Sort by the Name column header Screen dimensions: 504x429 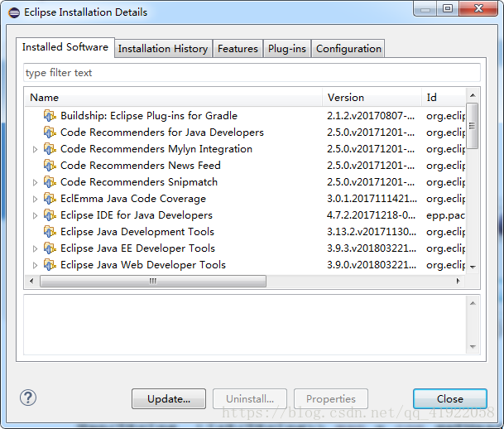[174, 98]
